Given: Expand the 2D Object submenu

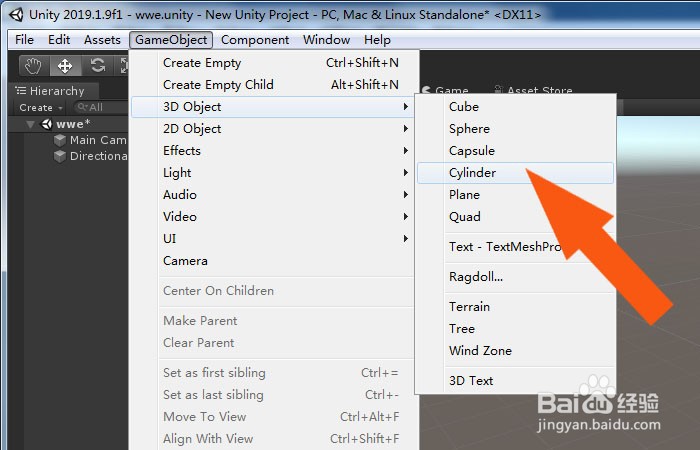Looking at the screenshot, I should 275,129.
